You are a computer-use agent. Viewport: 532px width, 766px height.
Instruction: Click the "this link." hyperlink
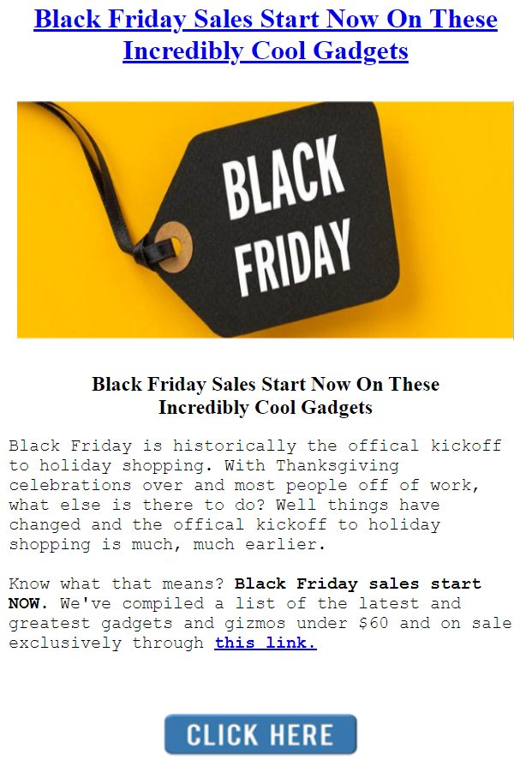point(266,643)
